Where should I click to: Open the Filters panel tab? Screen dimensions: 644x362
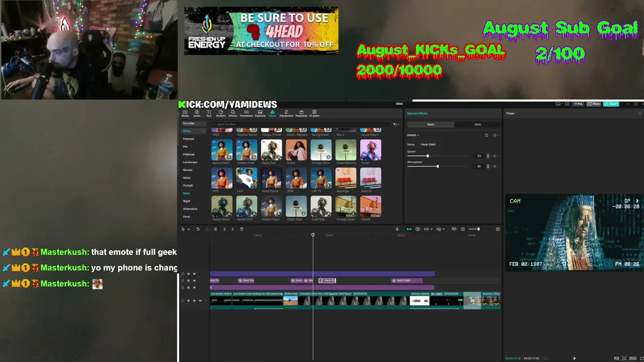pos(272,114)
